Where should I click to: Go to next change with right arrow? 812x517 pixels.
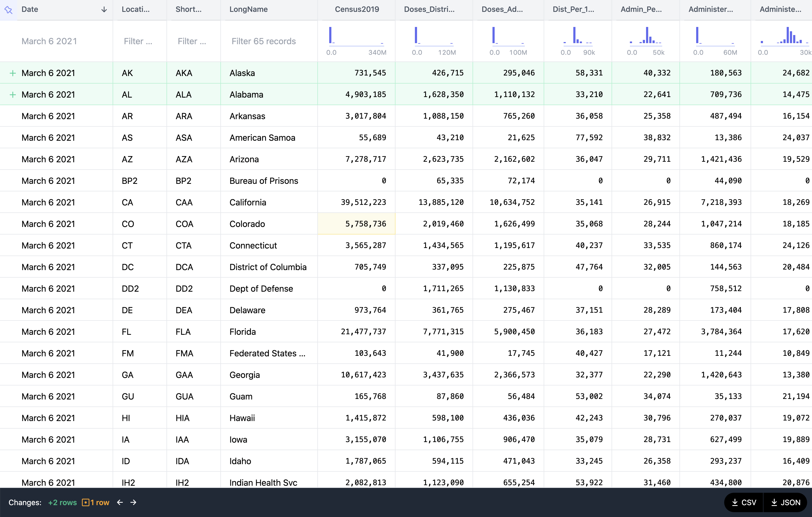(134, 502)
